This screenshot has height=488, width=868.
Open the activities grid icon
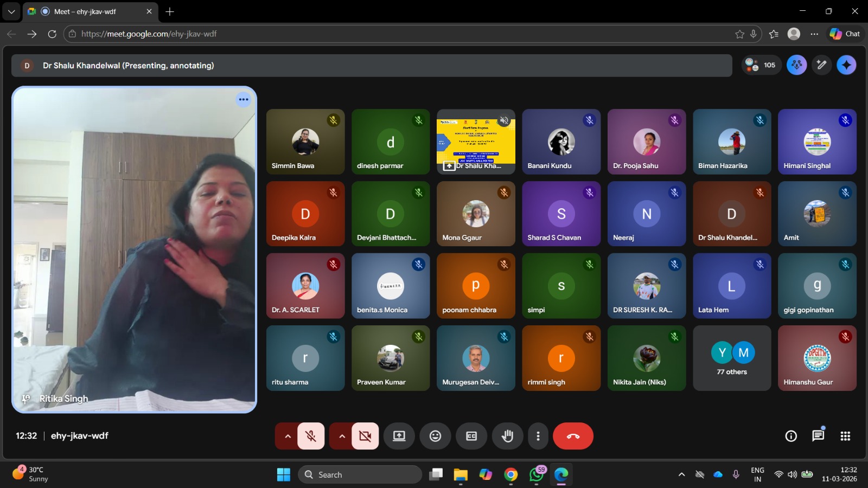[845, 436]
